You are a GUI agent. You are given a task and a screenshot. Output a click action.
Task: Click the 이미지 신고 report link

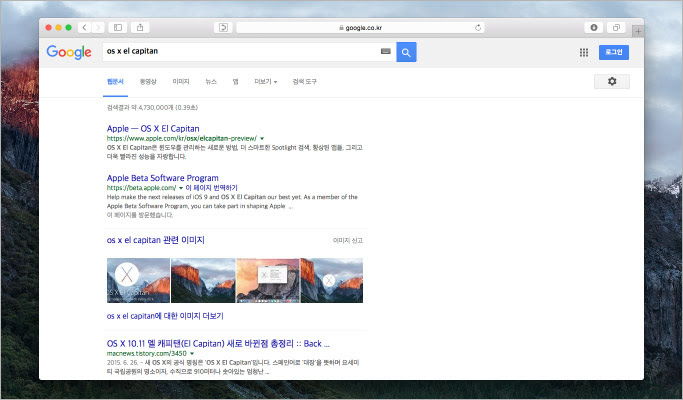(348, 241)
